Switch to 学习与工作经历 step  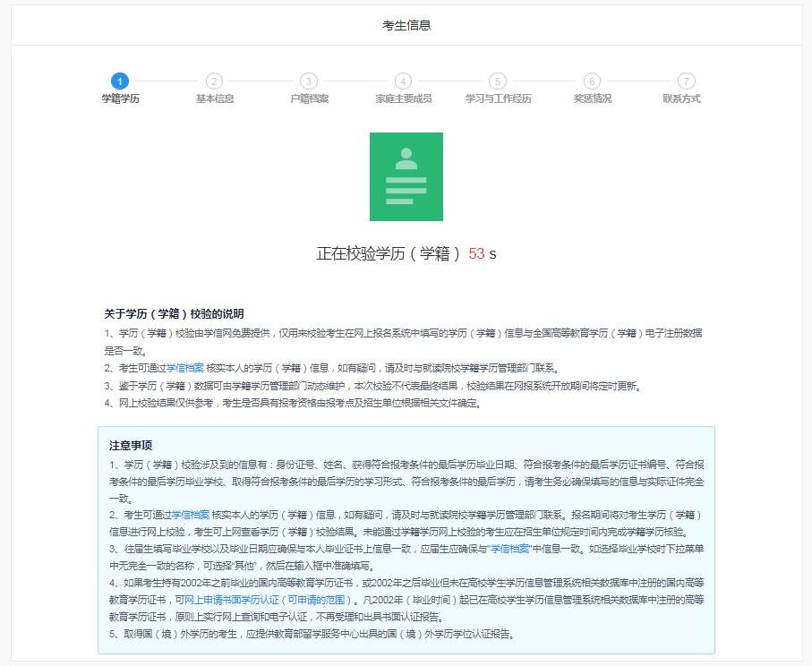coord(498,98)
